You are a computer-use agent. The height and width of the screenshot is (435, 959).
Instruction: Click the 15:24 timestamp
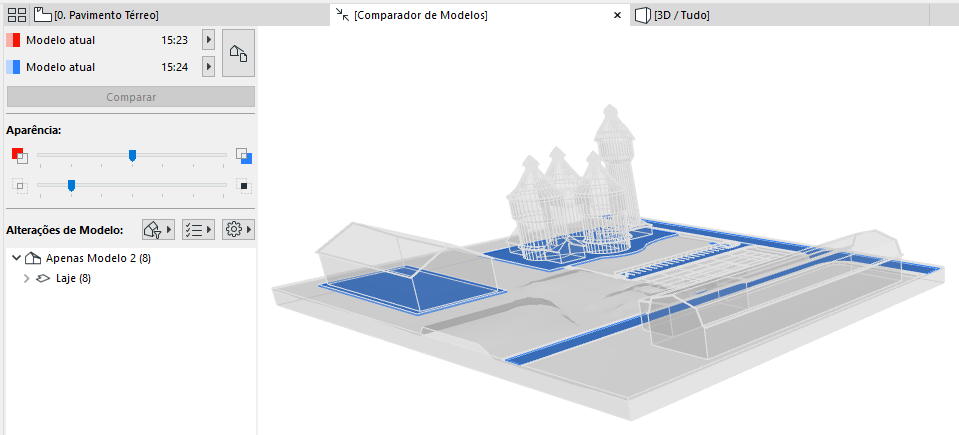174,67
